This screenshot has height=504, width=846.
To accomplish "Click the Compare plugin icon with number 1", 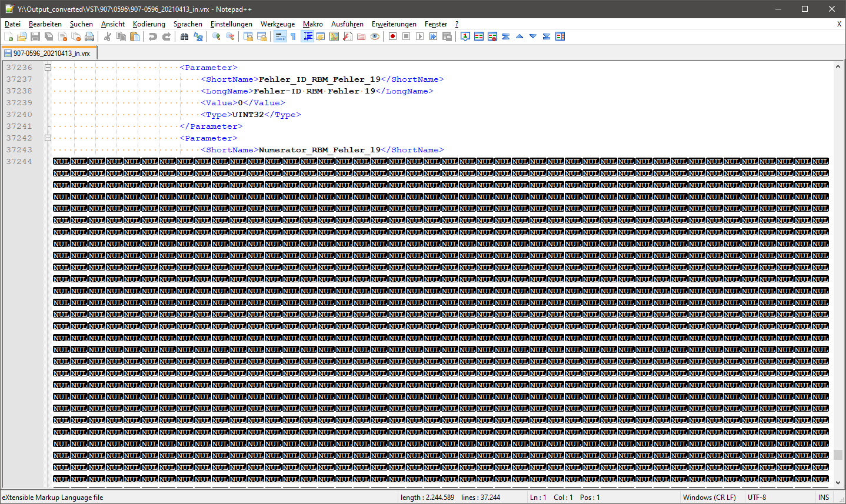I will coord(465,36).
